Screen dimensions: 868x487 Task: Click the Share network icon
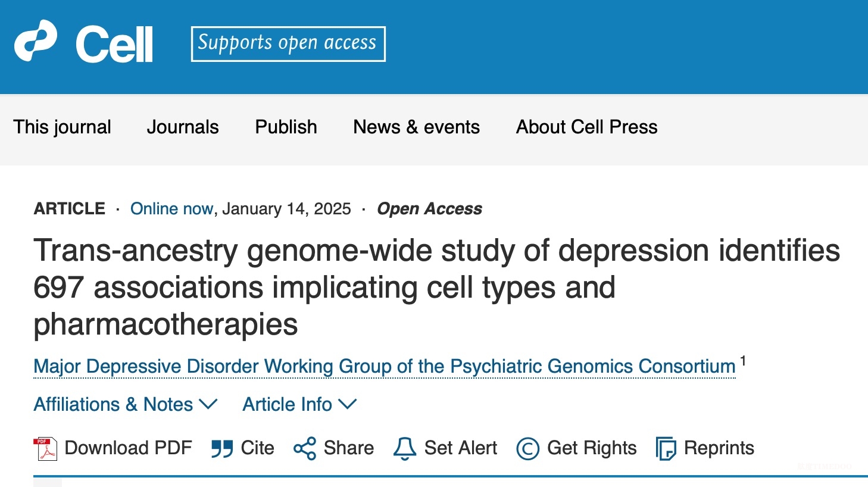coord(305,448)
